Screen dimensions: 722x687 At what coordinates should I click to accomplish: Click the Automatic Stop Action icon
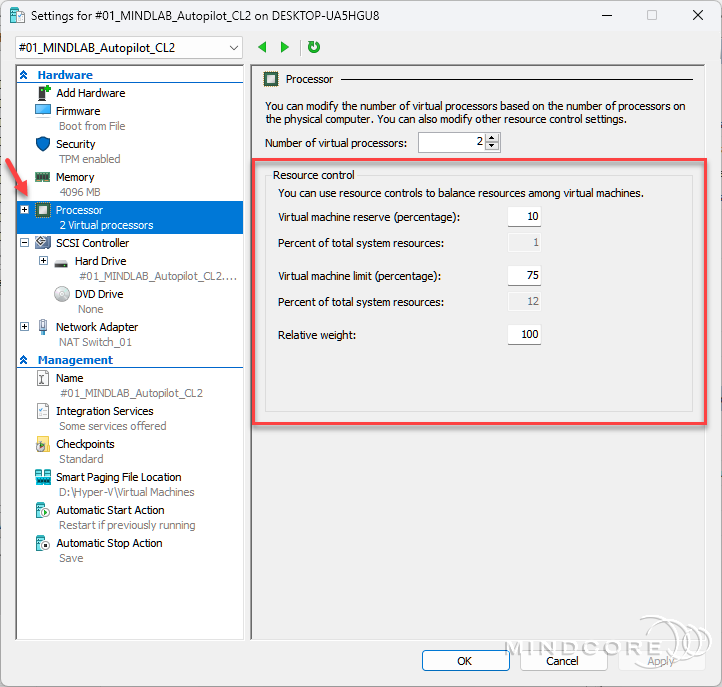[x=42, y=543]
